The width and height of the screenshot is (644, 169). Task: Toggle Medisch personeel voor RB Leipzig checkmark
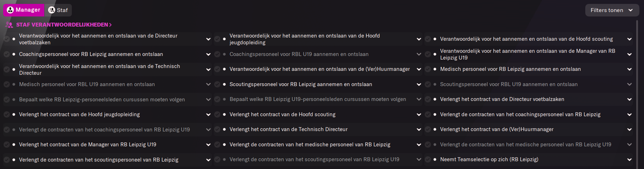tap(428, 69)
